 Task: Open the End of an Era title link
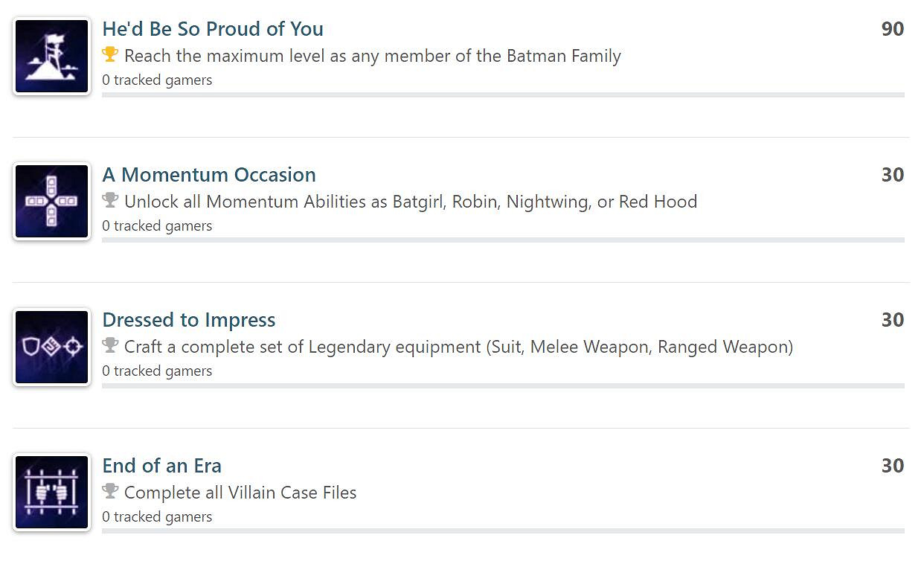click(162, 466)
